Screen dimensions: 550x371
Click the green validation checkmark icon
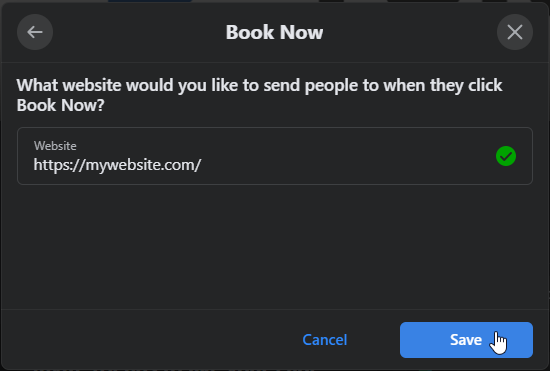coord(506,156)
